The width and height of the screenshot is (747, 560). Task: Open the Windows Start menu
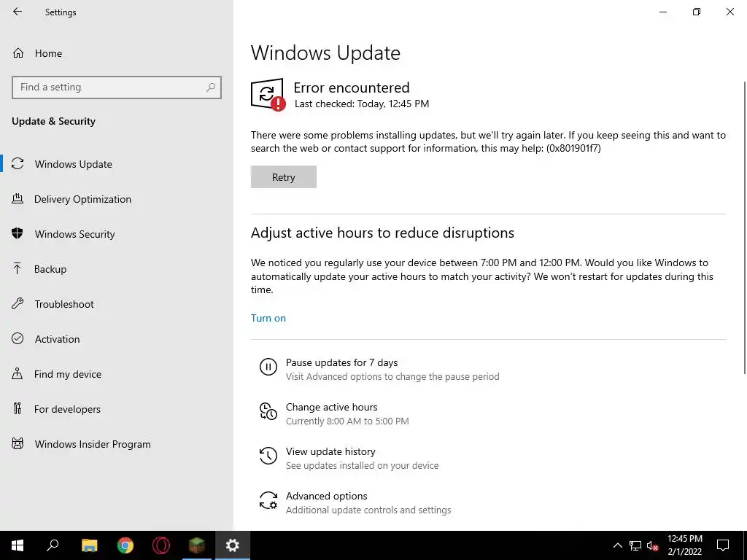click(18, 545)
